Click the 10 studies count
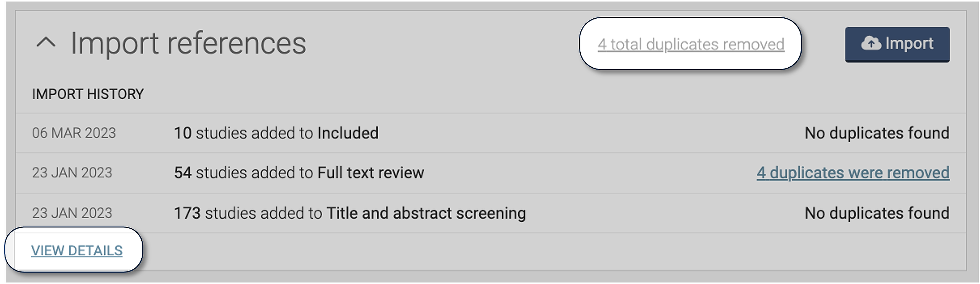Screen dimensions: 980x284 (183, 133)
